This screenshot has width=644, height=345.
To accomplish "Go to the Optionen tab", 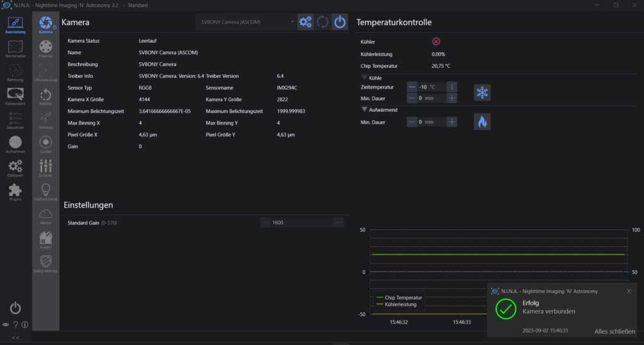I will point(15,168).
